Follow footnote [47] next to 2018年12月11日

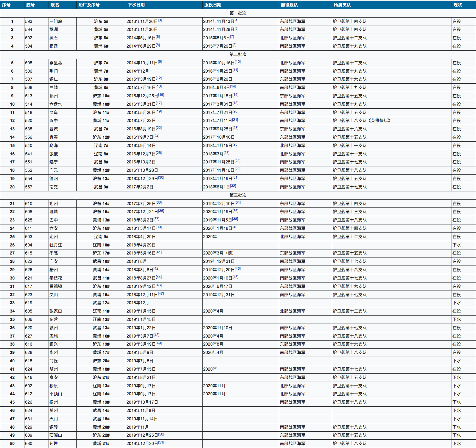[x=161, y=294]
